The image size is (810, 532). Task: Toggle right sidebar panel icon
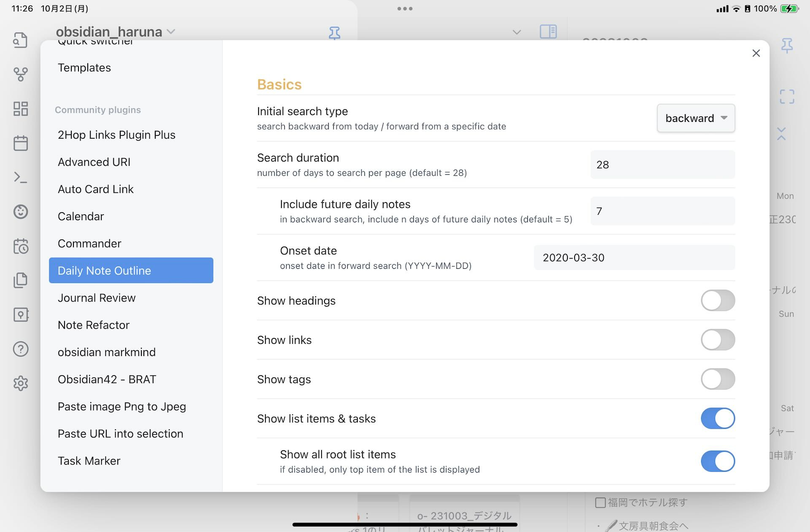548,32
